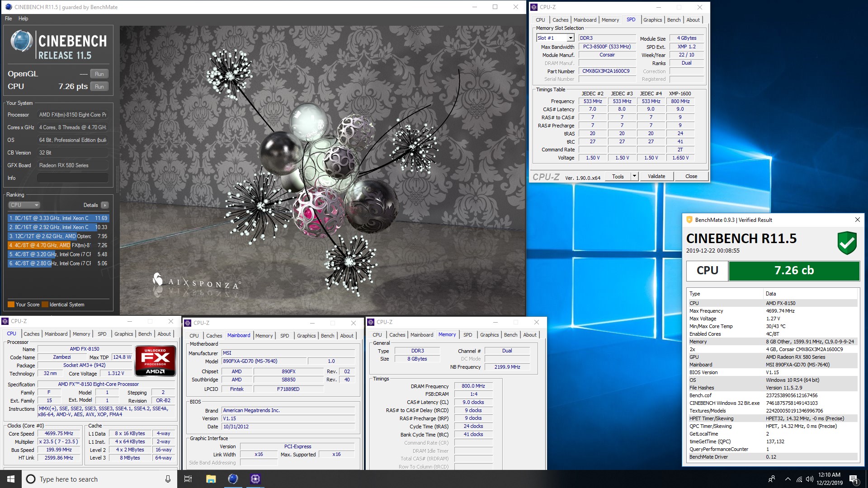The image size is (868, 488).
Task: Click the Details arrow icon in Ranking
Action: [x=104, y=205]
